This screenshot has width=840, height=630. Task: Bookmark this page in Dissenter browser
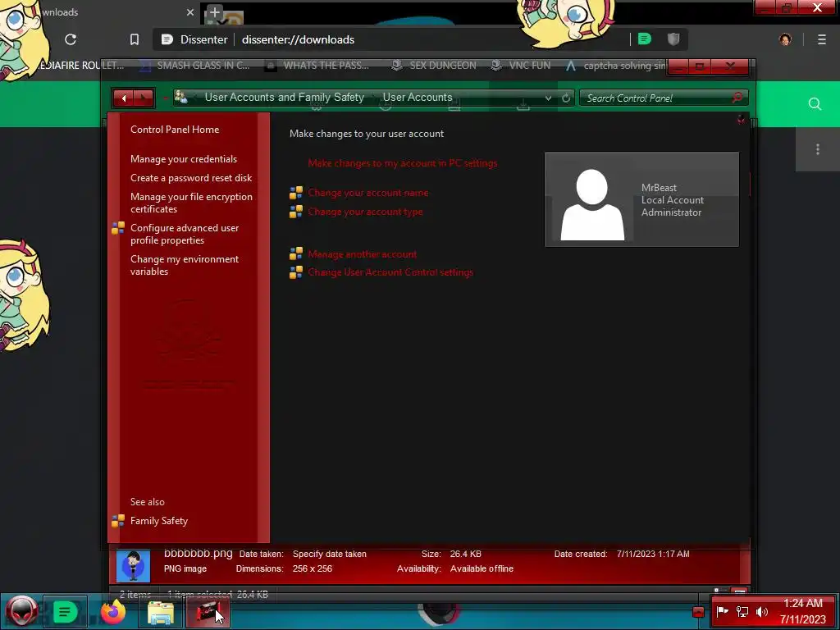[x=135, y=39]
